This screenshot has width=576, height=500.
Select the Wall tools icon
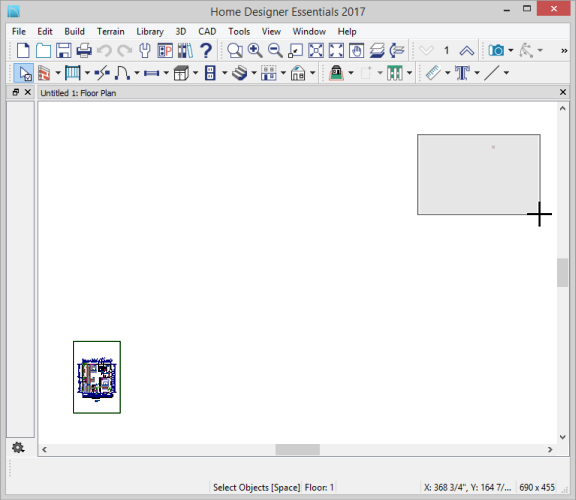44,73
